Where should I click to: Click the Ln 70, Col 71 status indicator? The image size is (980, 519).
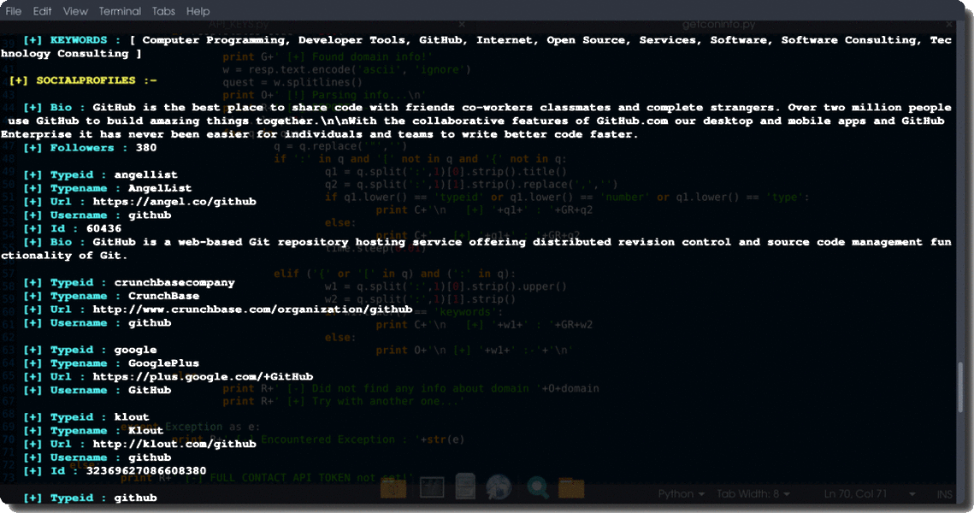[855, 494]
